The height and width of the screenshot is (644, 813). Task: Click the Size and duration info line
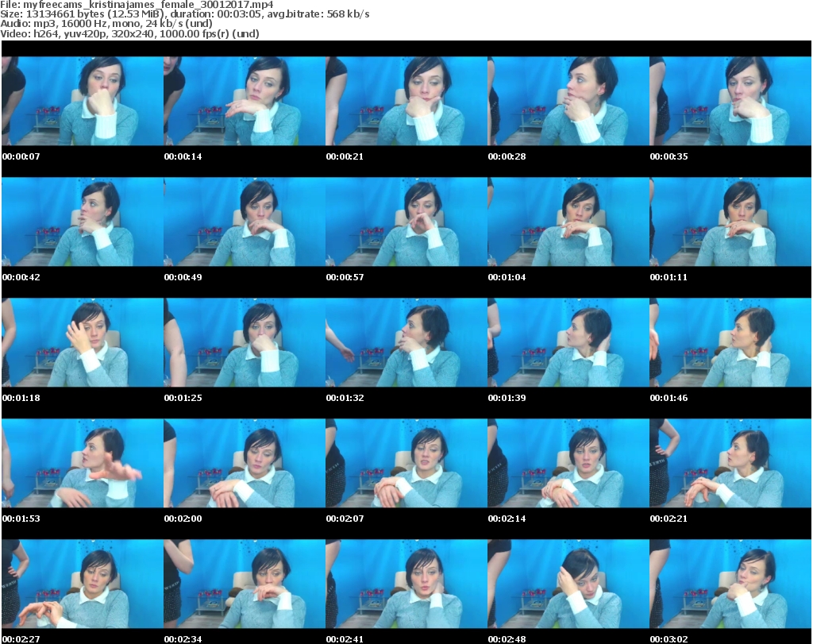[x=185, y=14]
